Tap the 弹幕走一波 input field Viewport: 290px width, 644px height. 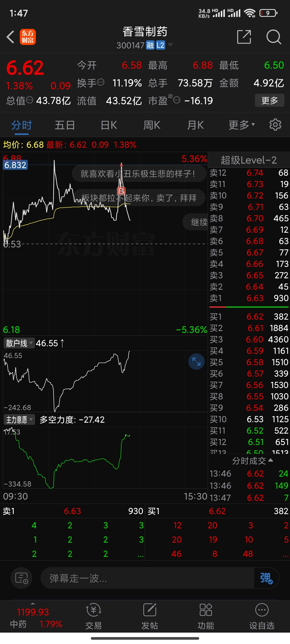tap(147, 578)
